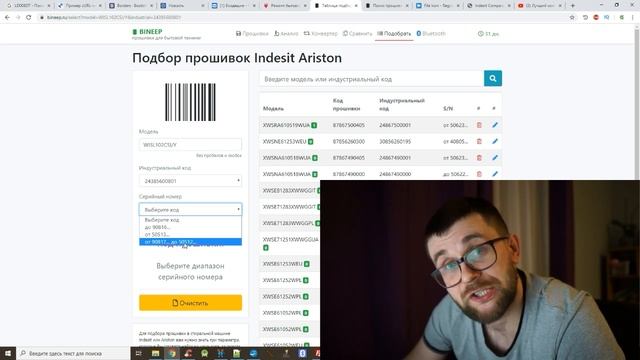Viewport: 640px width, 360px height.
Task: Delete row with firmware code 87867490000
Action: [x=479, y=174]
